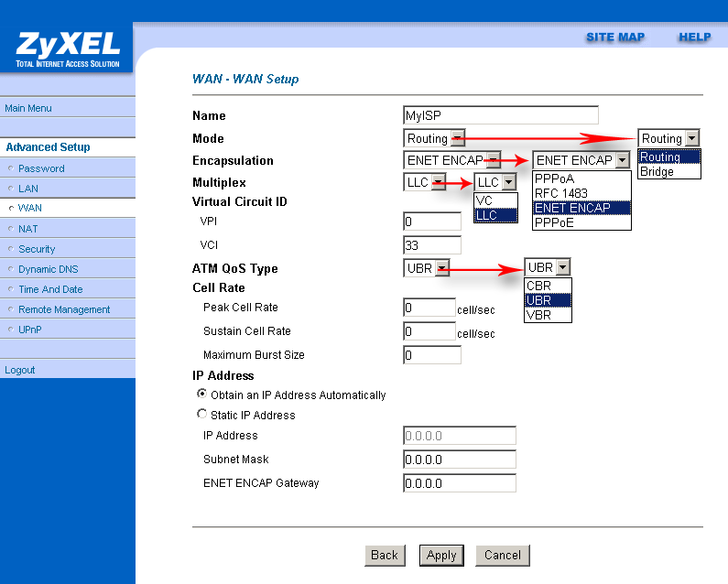
Task: Click the expanded ENET ENCAP dropdown arrow
Action: click(622, 159)
